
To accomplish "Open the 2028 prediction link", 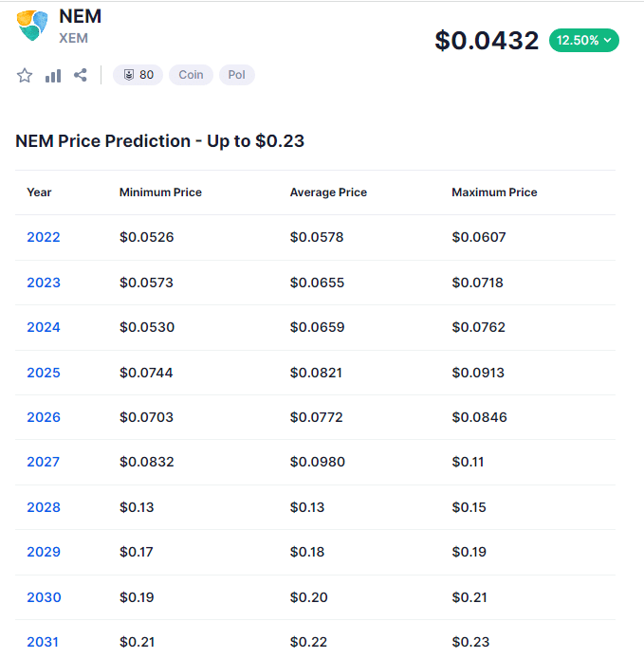I will pos(44,507).
